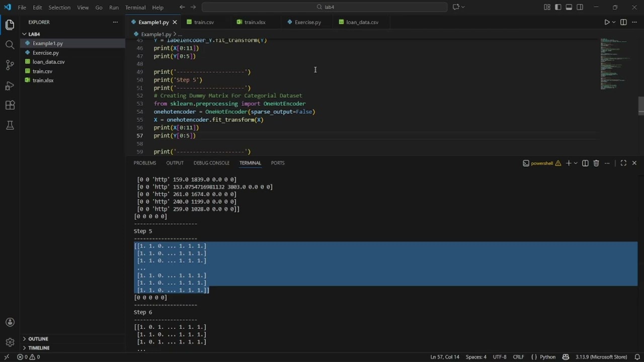The height and width of the screenshot is (362, 644).
Task: Kill terminal with trash icon
Action: coord(596,163)
